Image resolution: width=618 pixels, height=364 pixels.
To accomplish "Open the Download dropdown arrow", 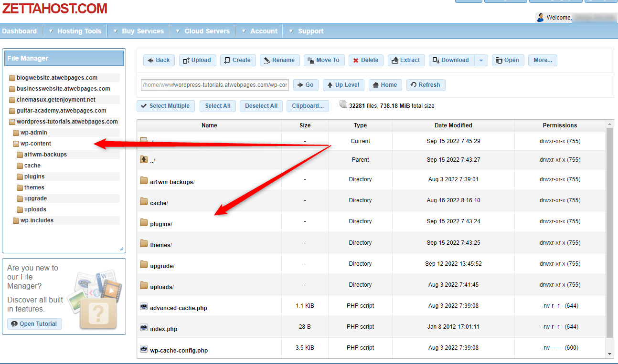I will tap(481, 60).
